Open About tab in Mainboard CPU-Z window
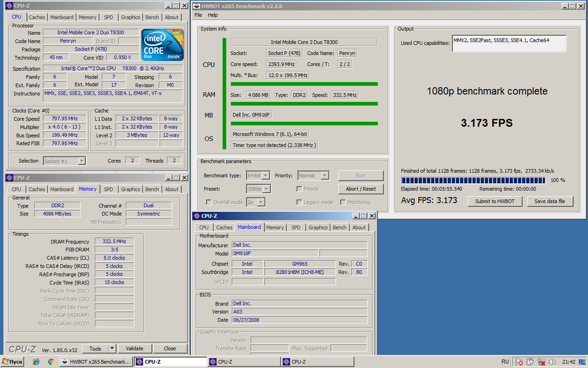This screenshot has width=588, height=368. click(359, 227)
